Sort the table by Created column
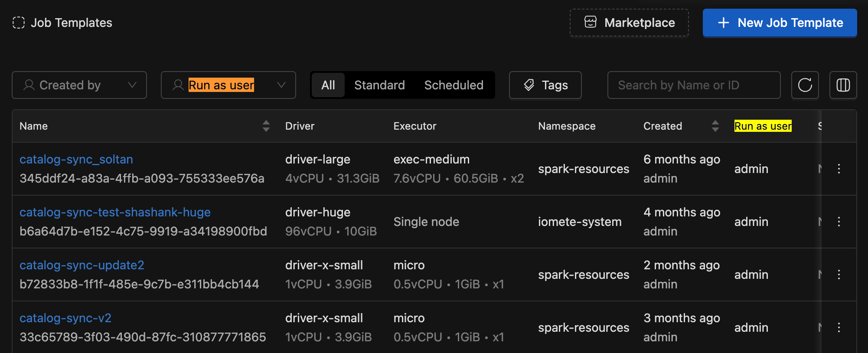The height and width of the screenshot is (353, 868). [715, 126]
